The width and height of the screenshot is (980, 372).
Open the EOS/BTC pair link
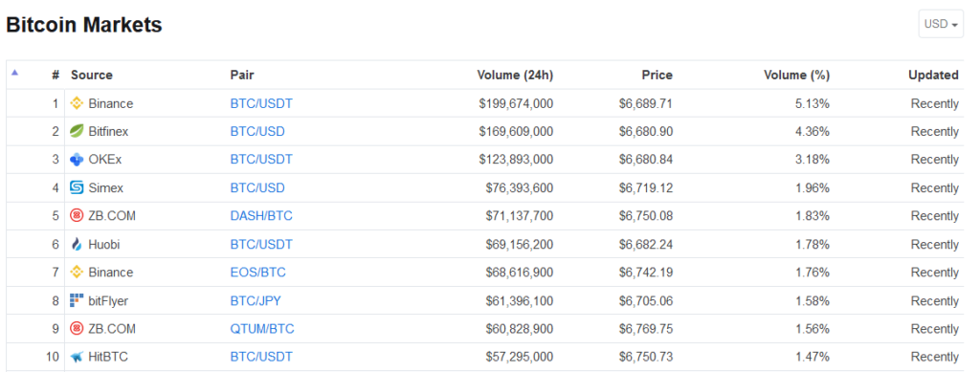(258, 273)
